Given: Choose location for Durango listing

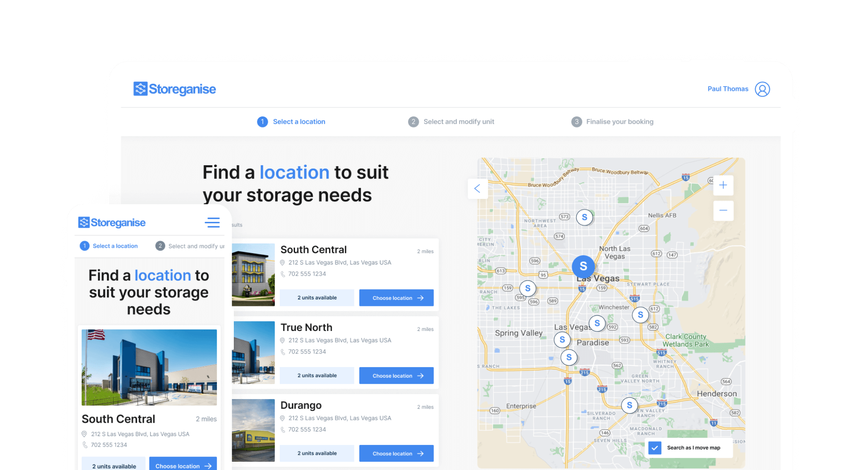Looking at the screenshot, I should (396, 453).
